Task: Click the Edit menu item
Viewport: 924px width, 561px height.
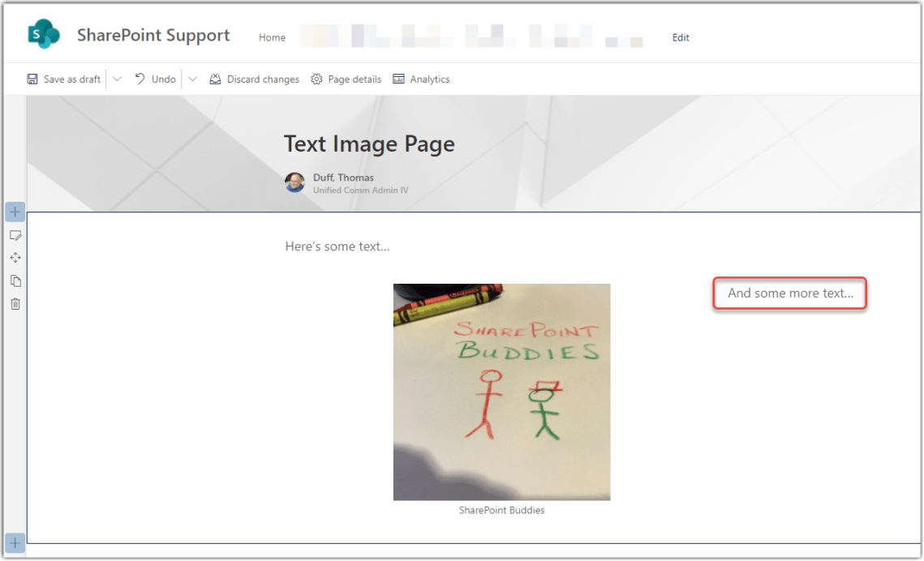Action: (x=680, y=37)
